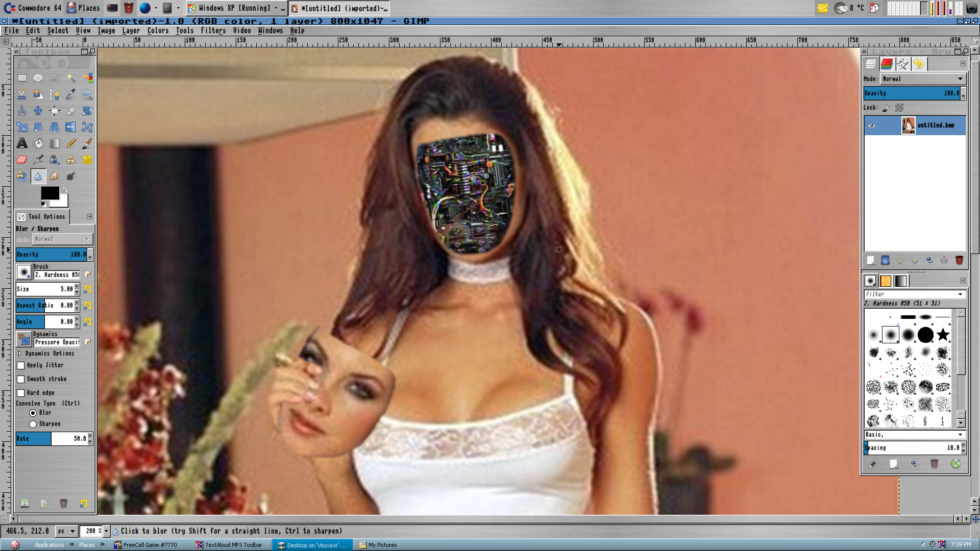Screen dimensions: 980x551
Task: Open the zoom percentage dropdown
Action: pyautogui.click(x=106, y=531)
